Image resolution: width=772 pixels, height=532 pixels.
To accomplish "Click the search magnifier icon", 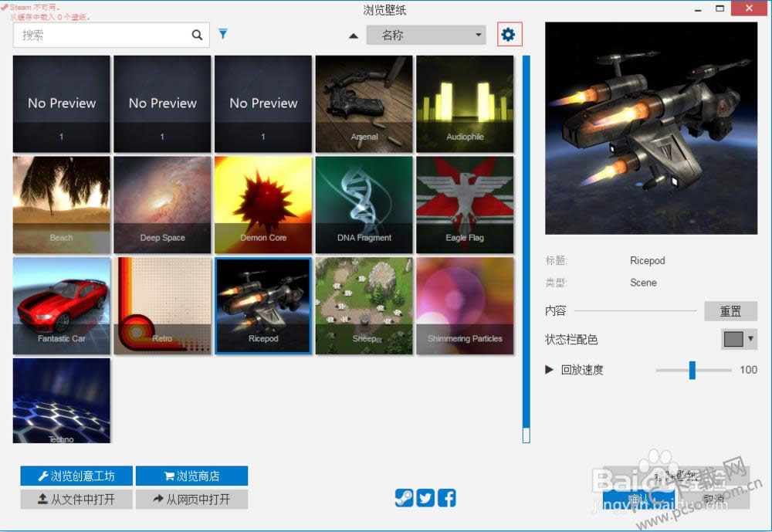I will click(x=197, y=35).
